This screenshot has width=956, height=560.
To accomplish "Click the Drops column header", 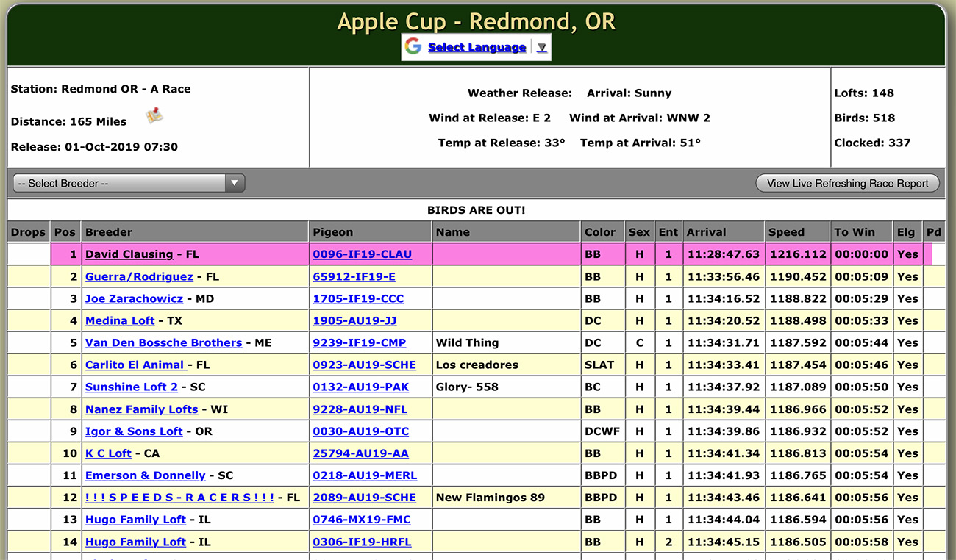I will (x=29, y=232).
